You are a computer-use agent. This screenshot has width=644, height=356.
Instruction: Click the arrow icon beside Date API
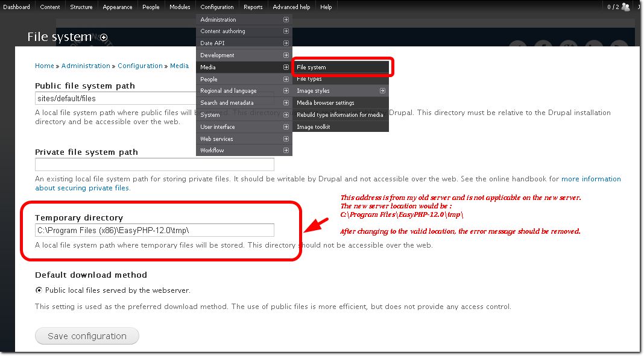pos(286,43)
